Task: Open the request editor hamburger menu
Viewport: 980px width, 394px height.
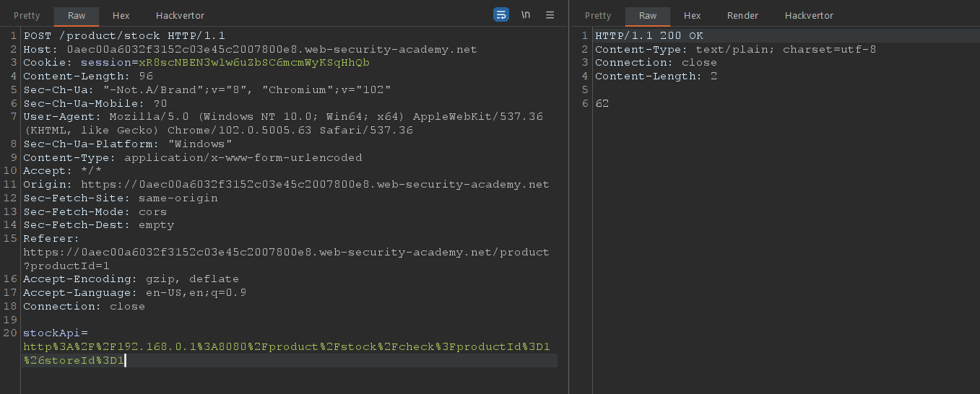Action: (x=550, y=15)
